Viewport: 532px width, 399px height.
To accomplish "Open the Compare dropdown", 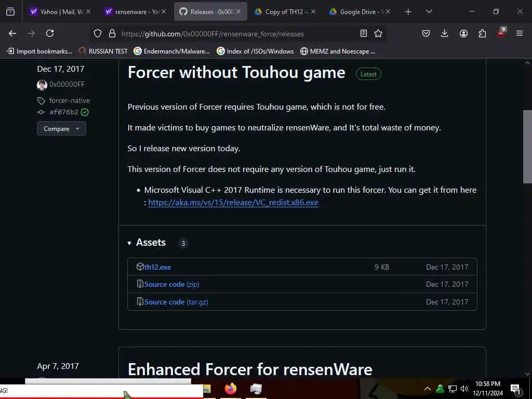I will click(61, 129).
